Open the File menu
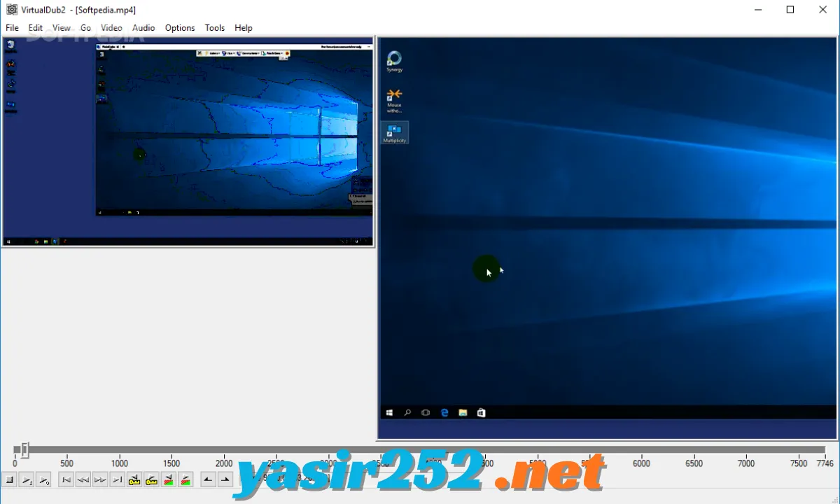The width and height of the screenshot is (840, 504). [12, 28]
